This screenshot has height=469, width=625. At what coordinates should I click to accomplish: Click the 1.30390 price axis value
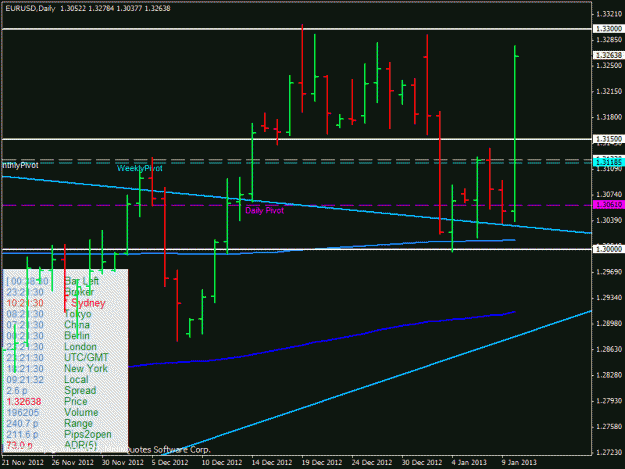[x=609, y=220]
